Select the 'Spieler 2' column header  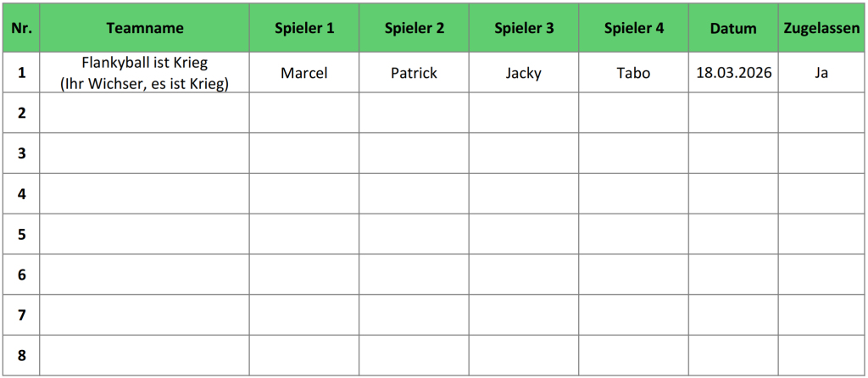tap(414, 28)
